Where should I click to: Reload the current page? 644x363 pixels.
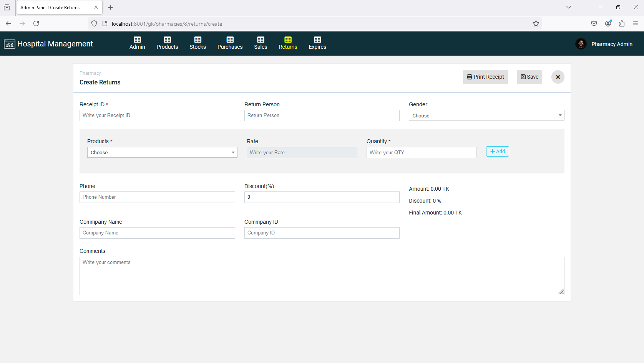(x=36, y=23)
